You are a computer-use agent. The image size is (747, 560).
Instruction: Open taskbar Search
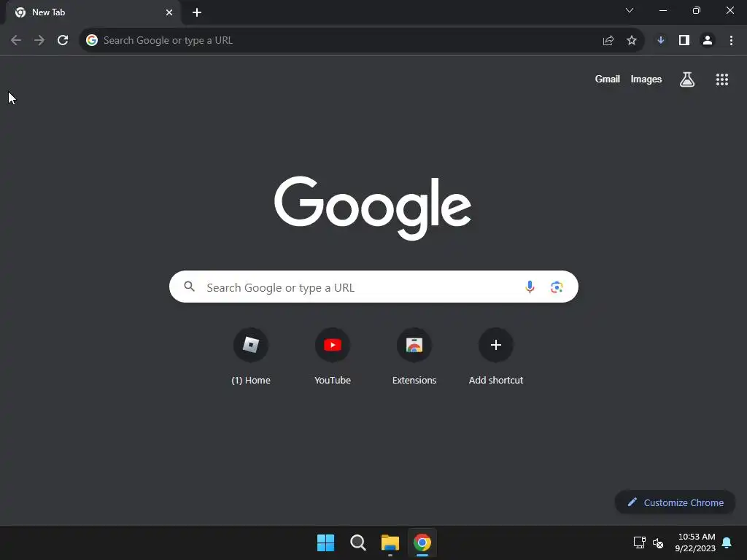[357, 542]
